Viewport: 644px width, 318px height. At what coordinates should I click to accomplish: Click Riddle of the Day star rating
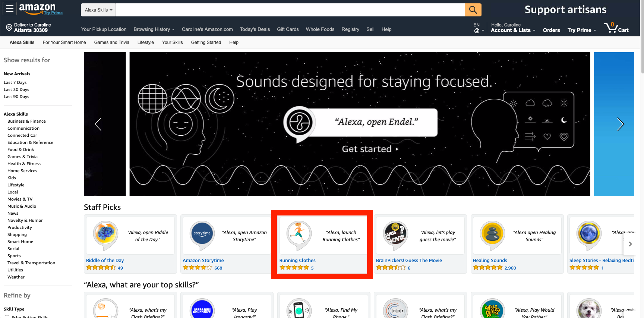pos(101,268)
